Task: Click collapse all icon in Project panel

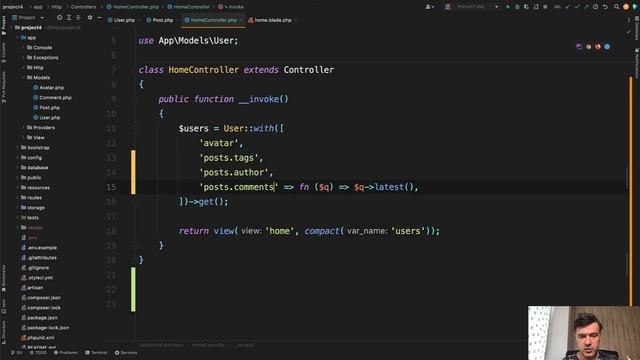Action: point(78,18)
